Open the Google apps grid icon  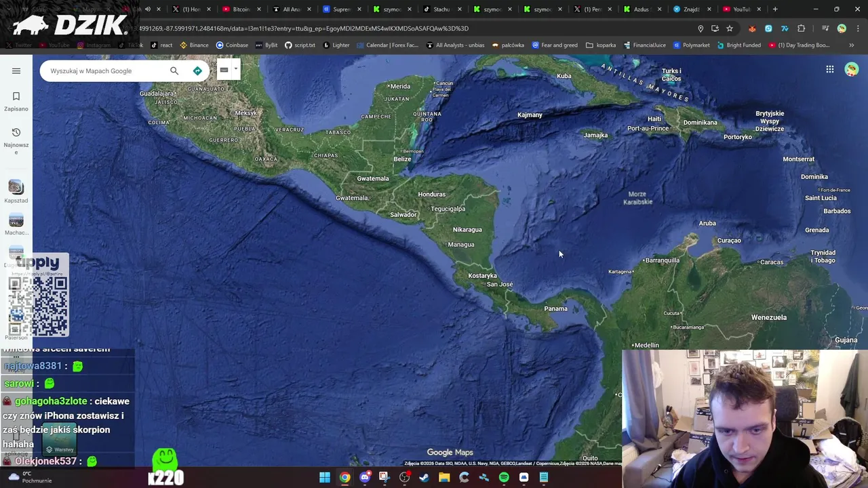click(x=830, y=69)
